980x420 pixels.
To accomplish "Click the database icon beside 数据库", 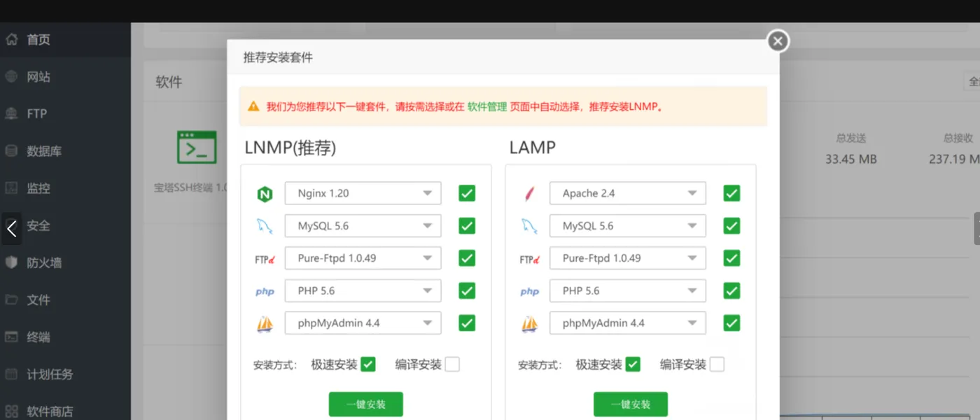I will (11, 150).
